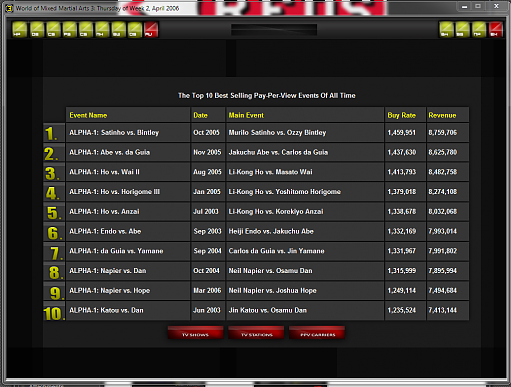
Task: Open the TV Stations section
Action: (x=256, y=333)
